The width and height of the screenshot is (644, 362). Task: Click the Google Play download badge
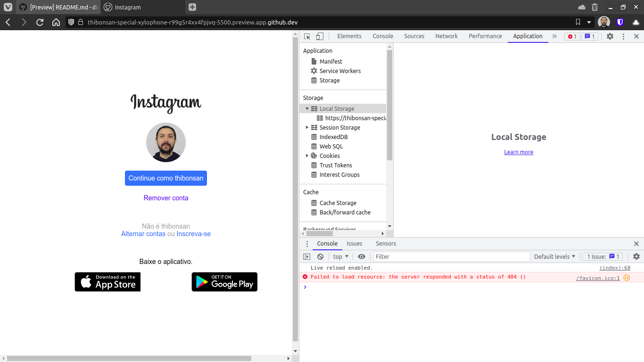click(x=224, y=282)
